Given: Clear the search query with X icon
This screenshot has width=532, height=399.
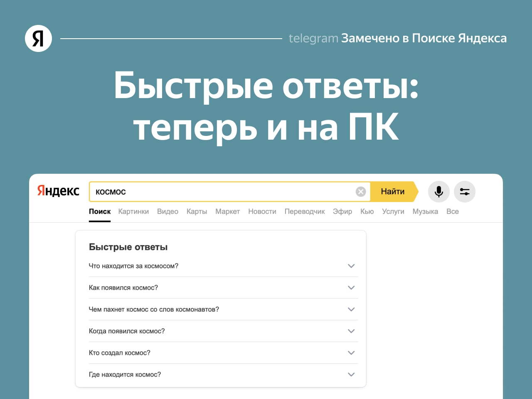Looking at the screenshot, I should pyautogui.click(x=361, y=192).
